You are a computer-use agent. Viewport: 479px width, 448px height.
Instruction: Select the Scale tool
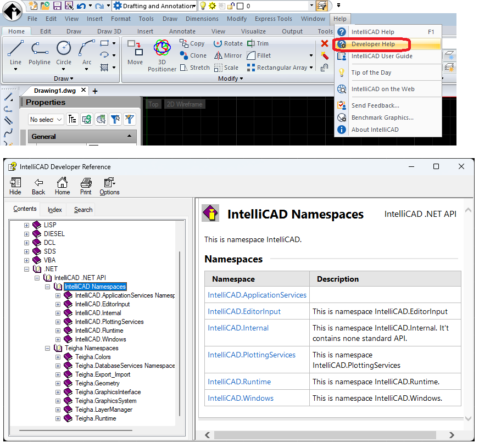click(226, 68)
